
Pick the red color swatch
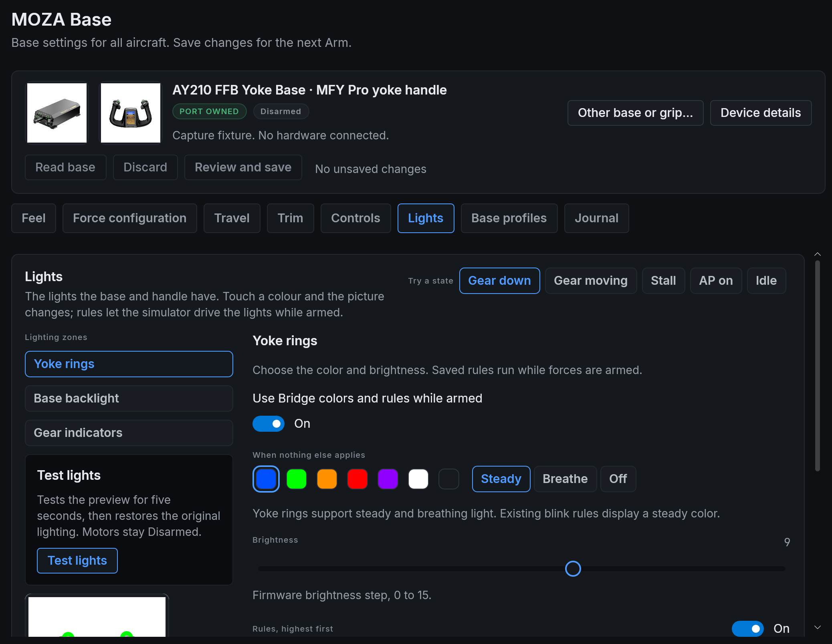tap(357, 479)
